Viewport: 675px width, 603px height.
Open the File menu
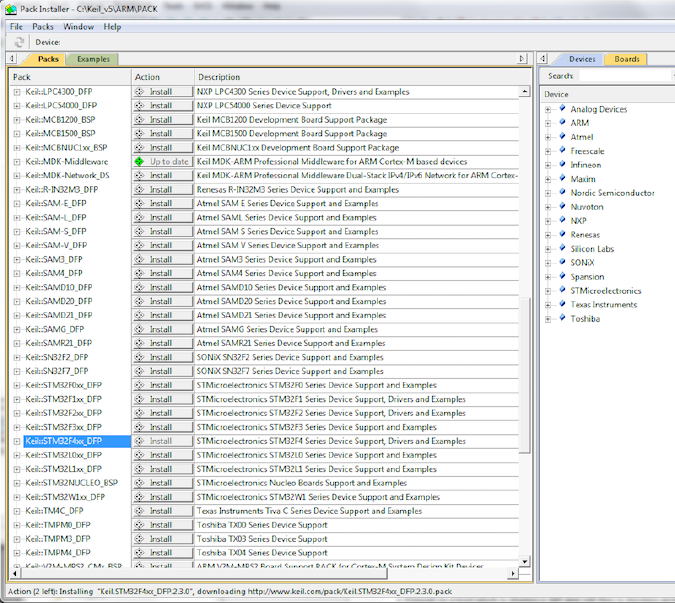click(x=16, y=27)
